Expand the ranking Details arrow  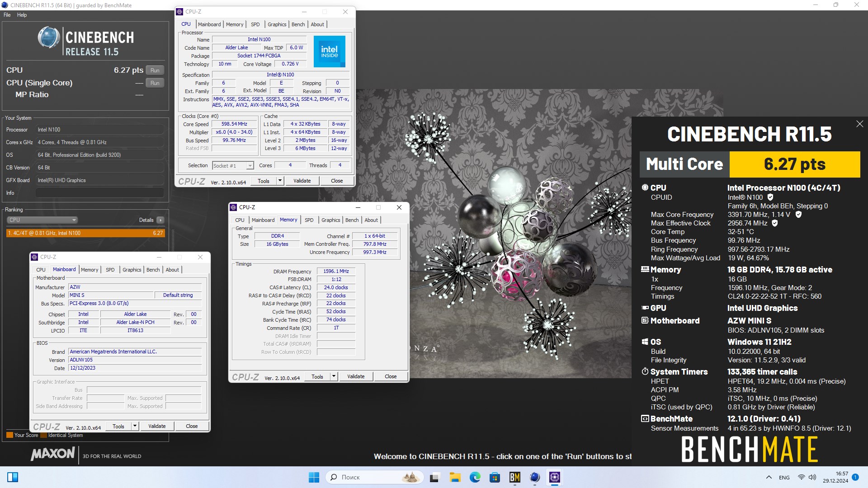tap(160, 220)
